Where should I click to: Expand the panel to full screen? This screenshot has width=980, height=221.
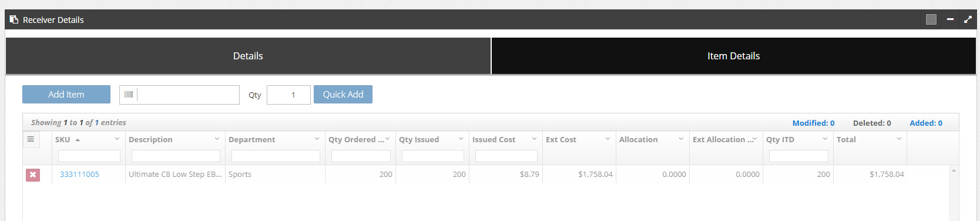[968, 19]
